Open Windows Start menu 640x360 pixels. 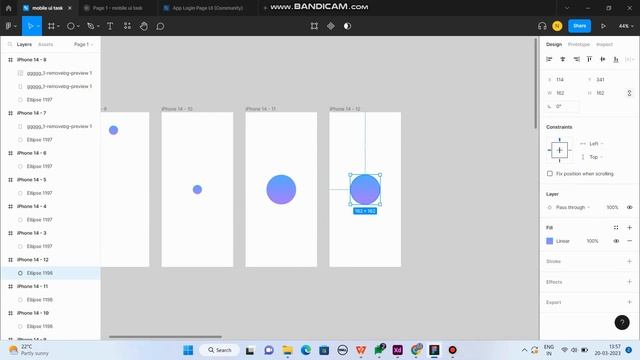pos(188,350)
